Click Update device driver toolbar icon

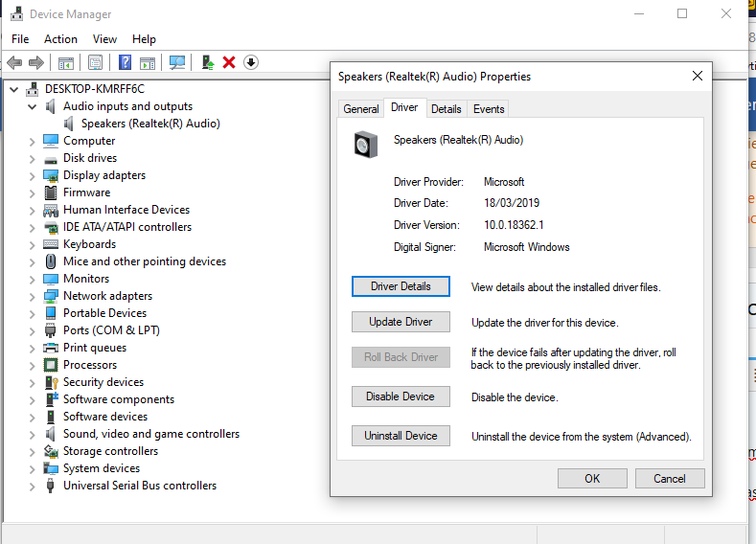point(207,62)
